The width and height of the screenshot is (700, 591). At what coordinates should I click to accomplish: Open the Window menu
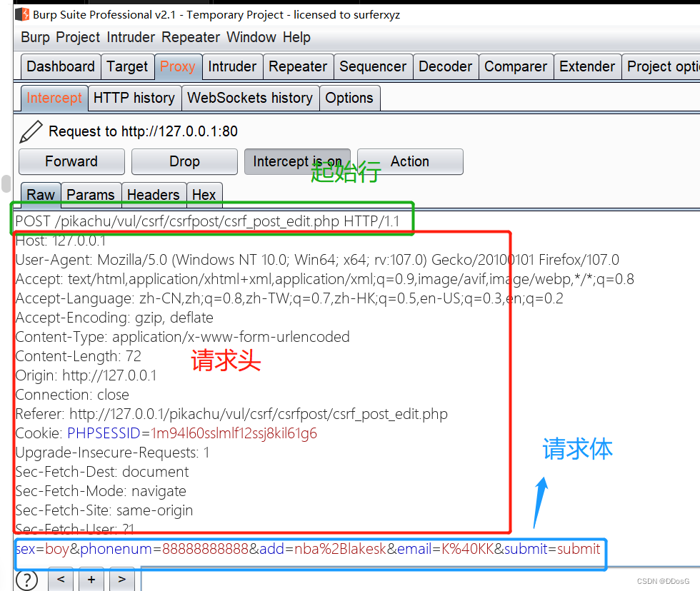tap(251, 37)
